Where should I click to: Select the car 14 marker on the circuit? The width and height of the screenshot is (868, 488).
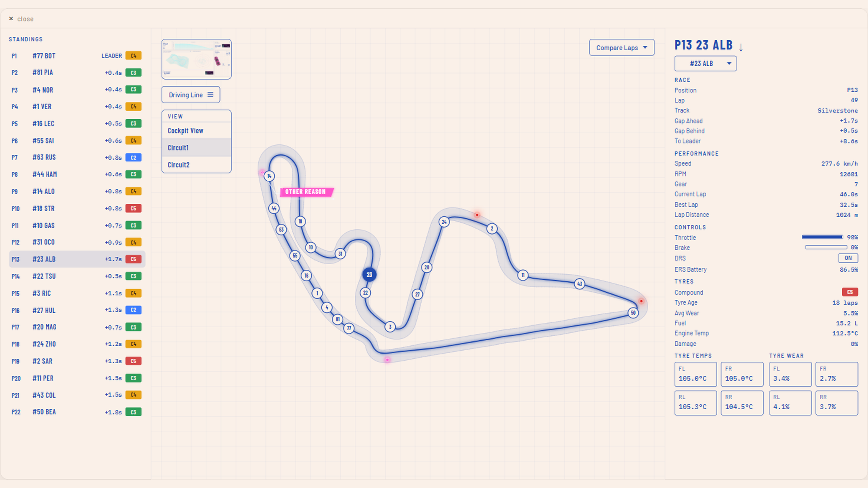[269, 176]
